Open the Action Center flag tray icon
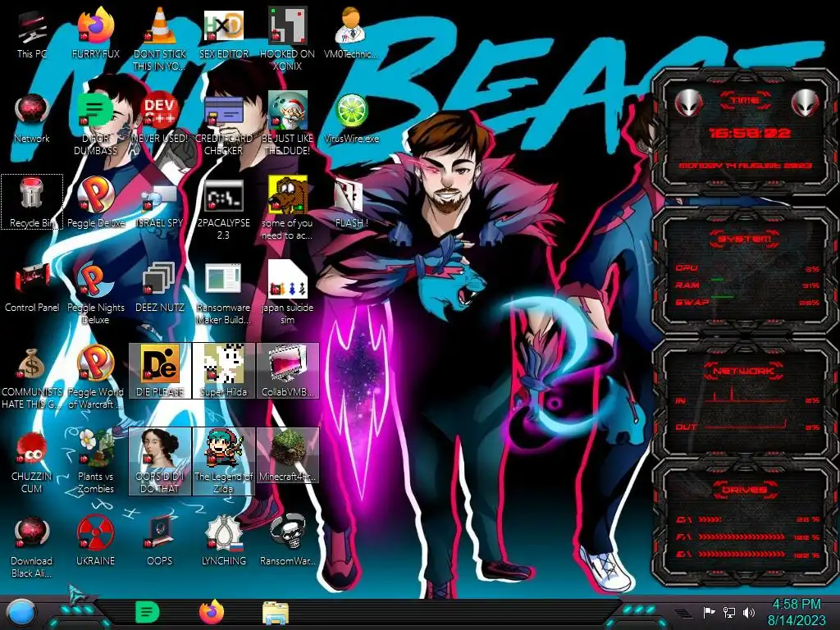 pyautogui.click(x=710, y=612)
